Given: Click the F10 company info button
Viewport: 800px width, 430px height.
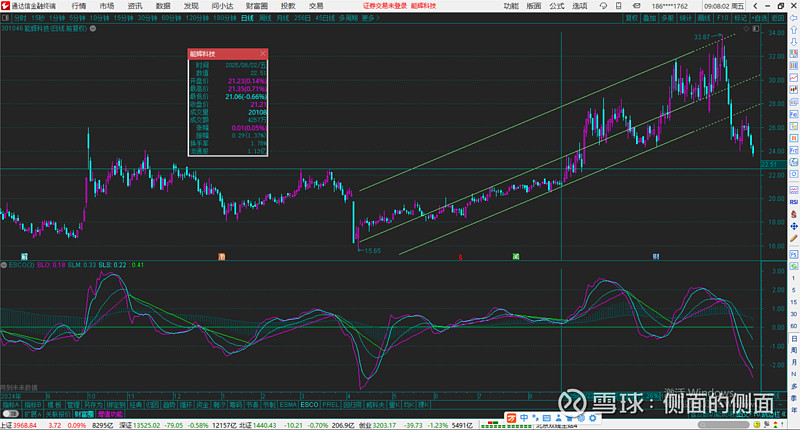Looking at the screenshot, I should [x=720, y=18].
